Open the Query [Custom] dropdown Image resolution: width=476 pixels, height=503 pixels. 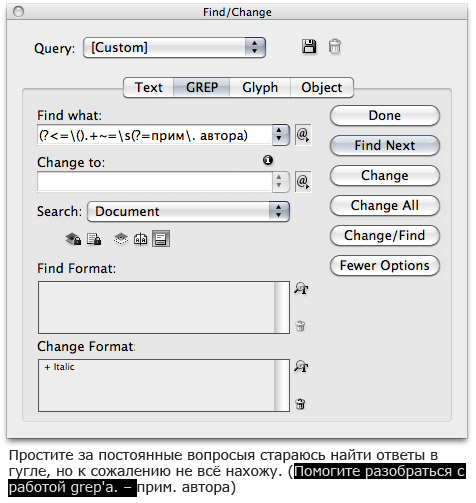tap(174, 47)
